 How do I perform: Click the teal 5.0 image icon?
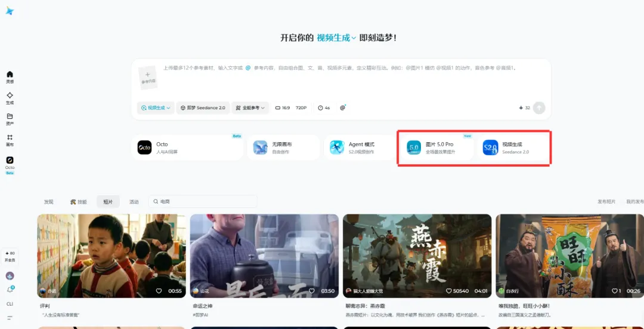click(414, 147)
